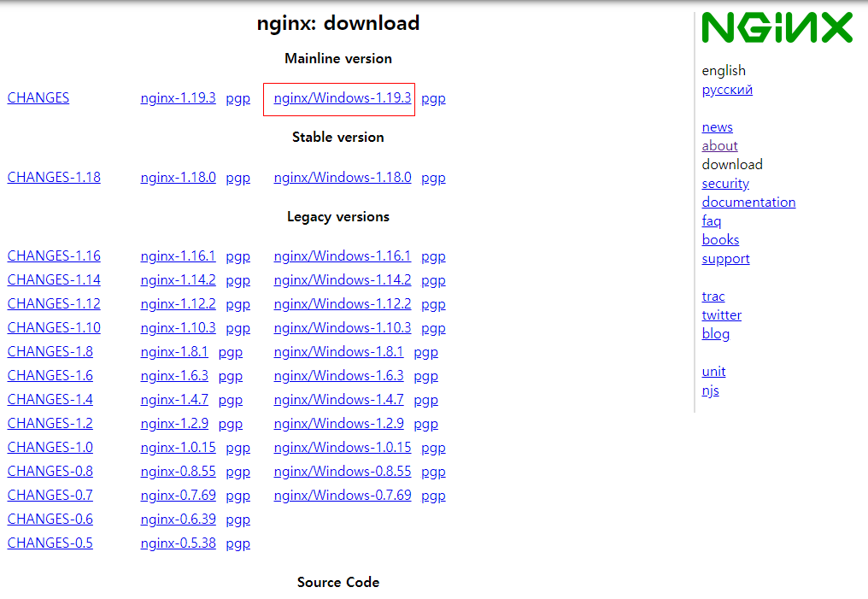Download nginx/Windows-1.0.15
Screen dimensions: 868x599
point(342,447)
